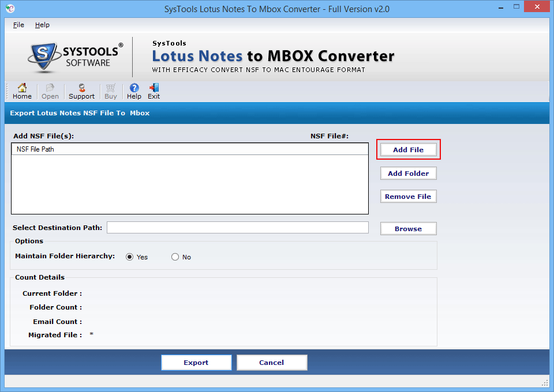
Task: Click the Cancel button
Action: (272, 363)
